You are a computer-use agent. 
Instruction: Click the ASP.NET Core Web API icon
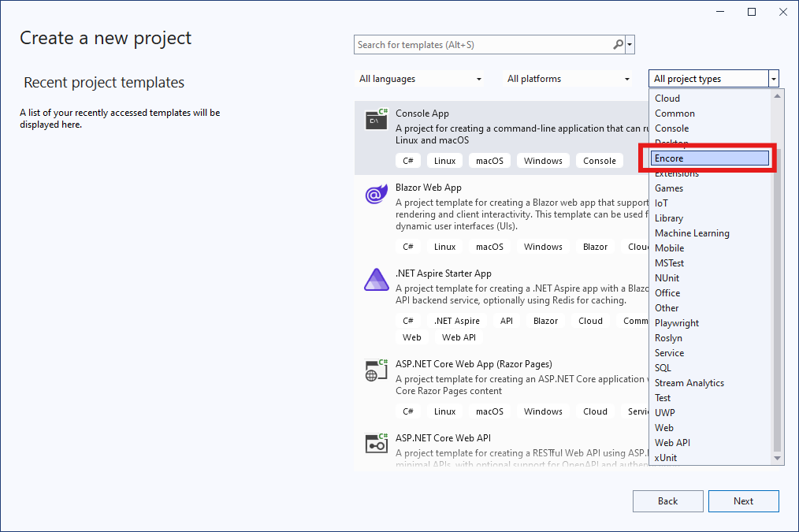377,444
